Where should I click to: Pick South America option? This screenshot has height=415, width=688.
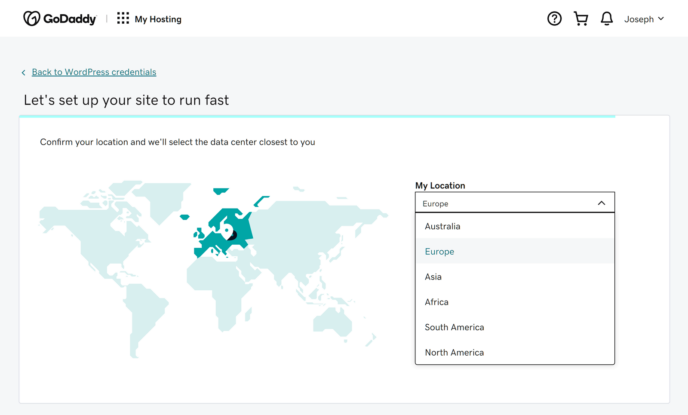tap(515, 327)
